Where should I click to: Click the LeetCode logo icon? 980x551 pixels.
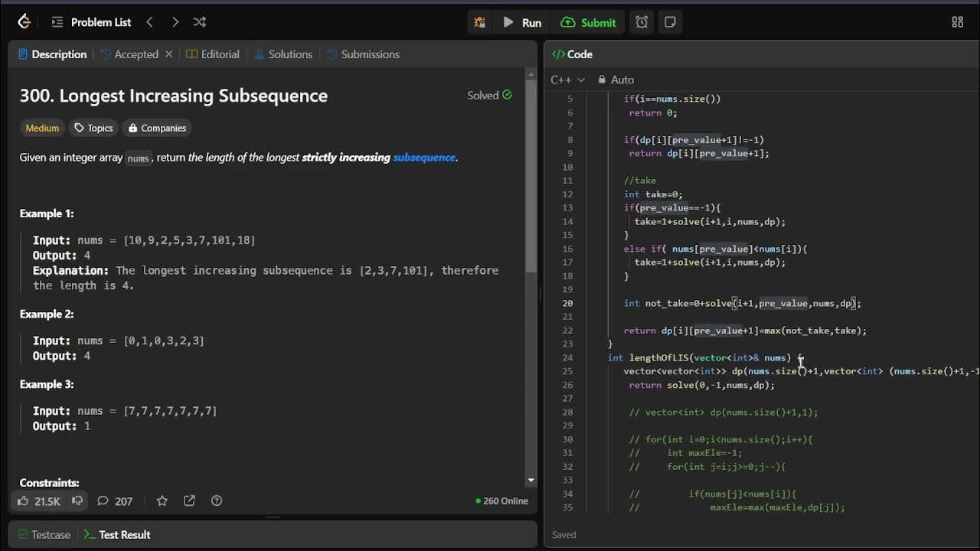(x=24, y=22)
